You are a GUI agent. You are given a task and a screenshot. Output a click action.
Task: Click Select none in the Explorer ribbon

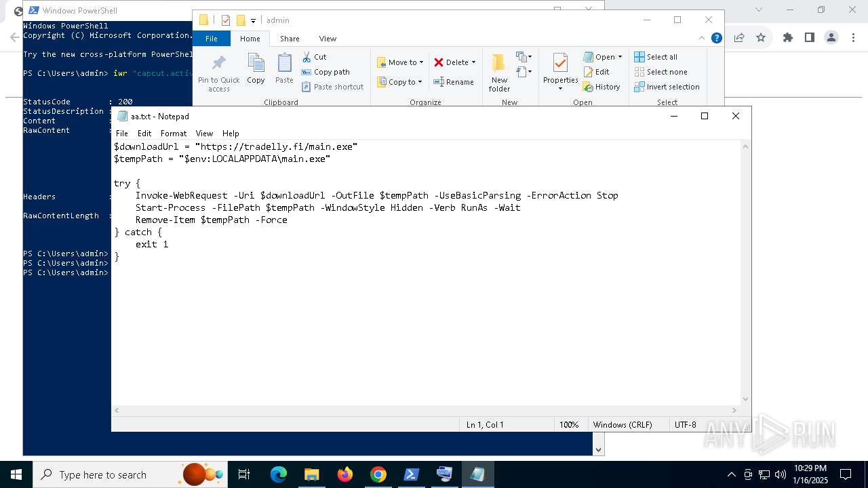[660, 72]
